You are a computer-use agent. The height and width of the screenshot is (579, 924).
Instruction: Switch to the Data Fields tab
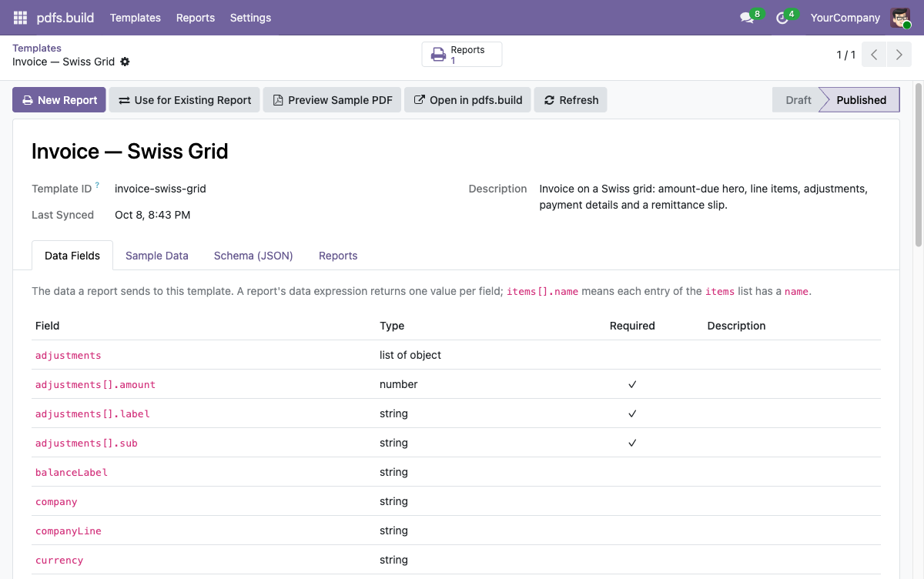72,256
